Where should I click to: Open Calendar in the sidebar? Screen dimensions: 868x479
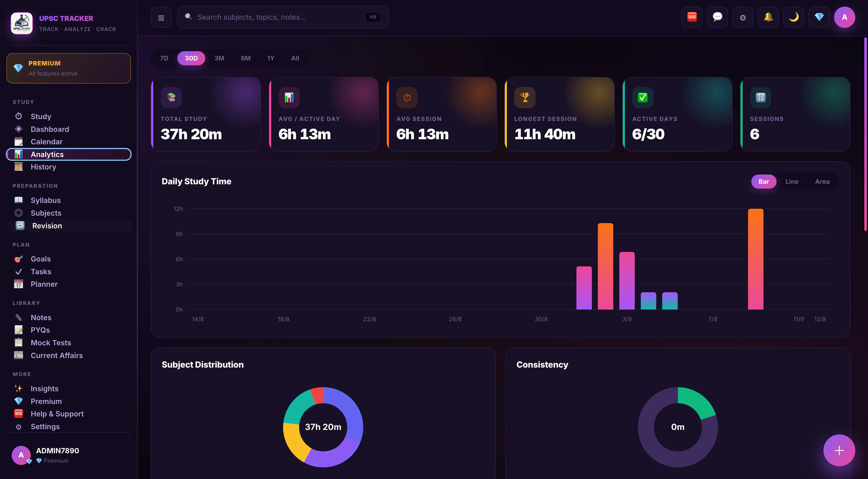(69, 142)
